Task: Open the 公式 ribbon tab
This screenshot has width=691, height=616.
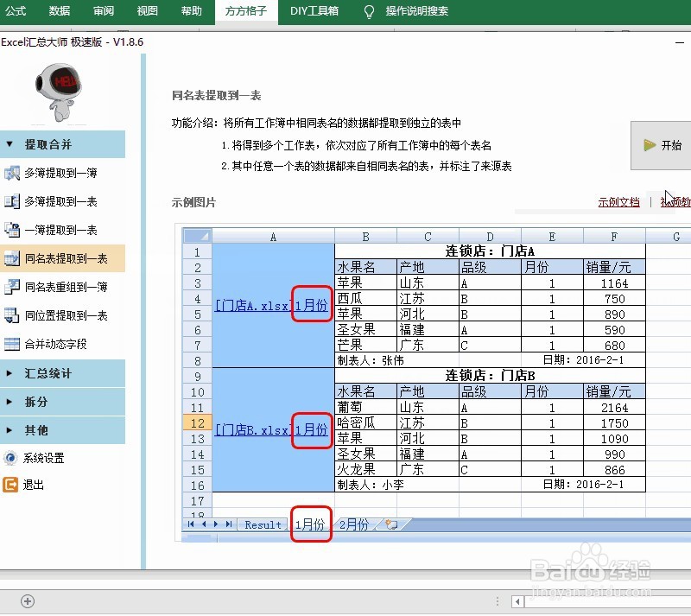Action: tap(16, 11)
